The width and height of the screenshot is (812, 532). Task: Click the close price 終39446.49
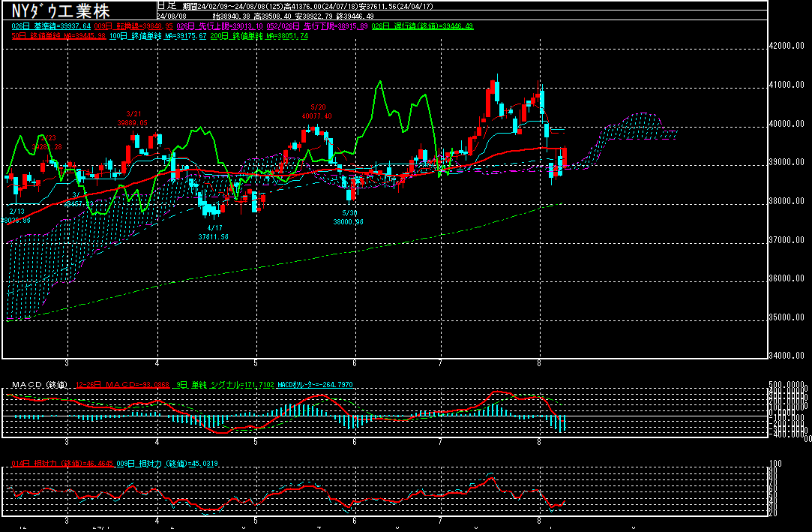[355, 16]
